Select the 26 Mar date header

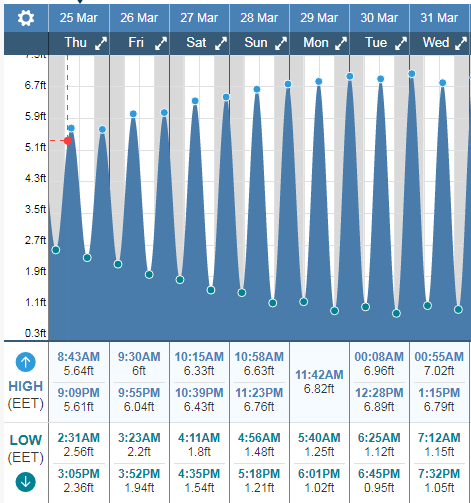pyautogui.click(x=139, y=18)
